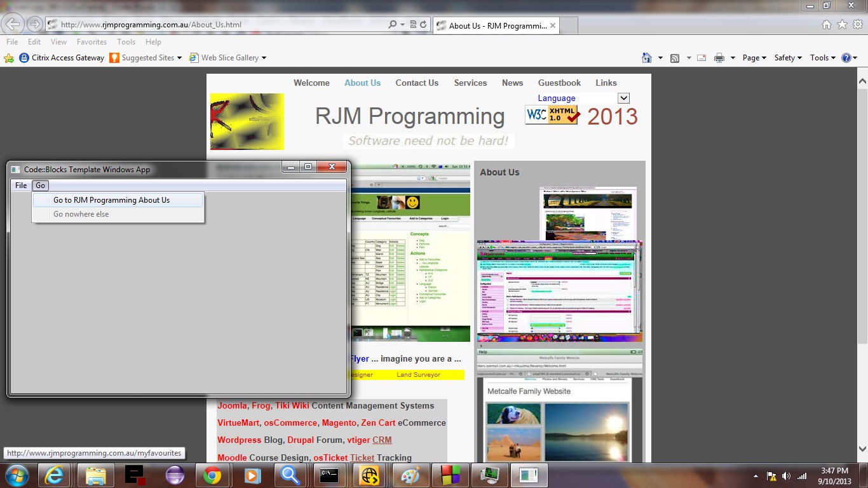The width and height of the screenshot is (868, 488).
Task: Click the RJM Programming yellow logo image
Action: 247,121
